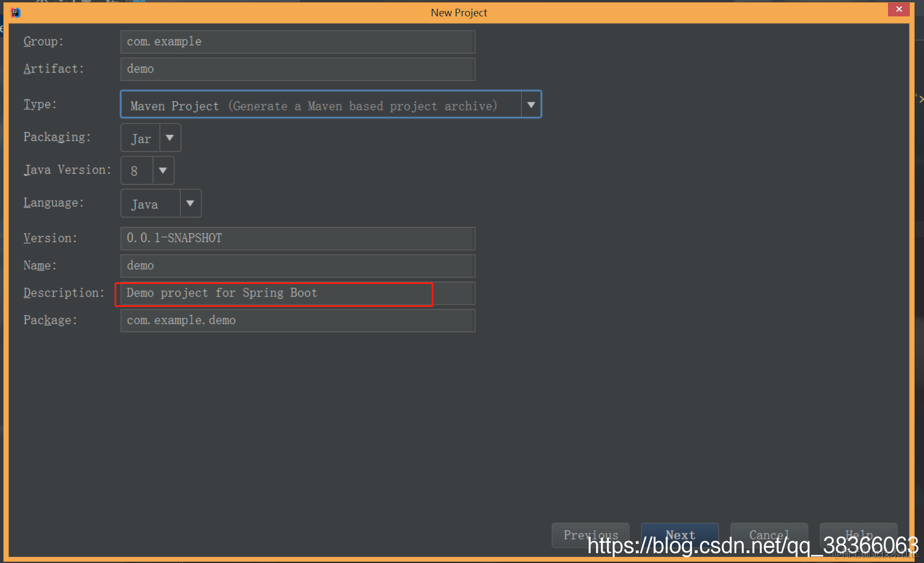Open the Packaging dropdown arrow

[x=170, y=138]
